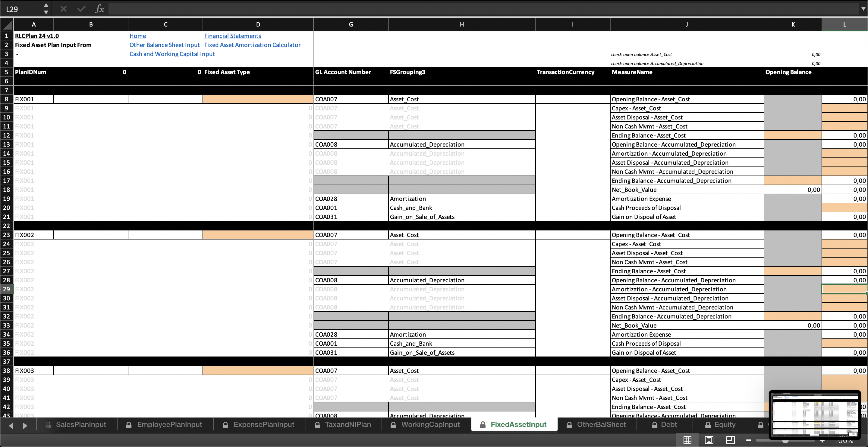Switch to the EmployeePlanInput sheet tab
Image resolution: width=868 pixels, height=447 pixels.
click(165, 424)
